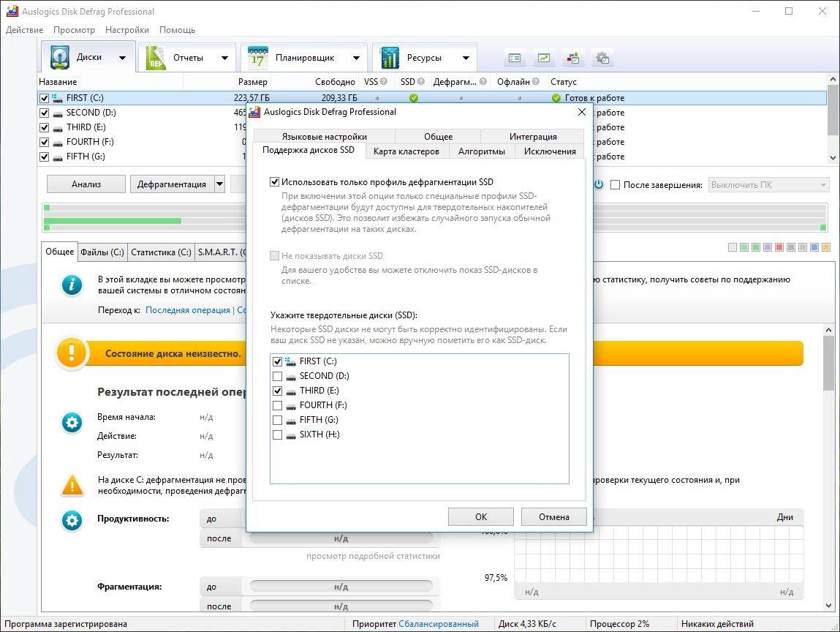Click the green SSD checkmark in FIRST (C:) row
Screen dimensions: 840x632
click(414, 98)
